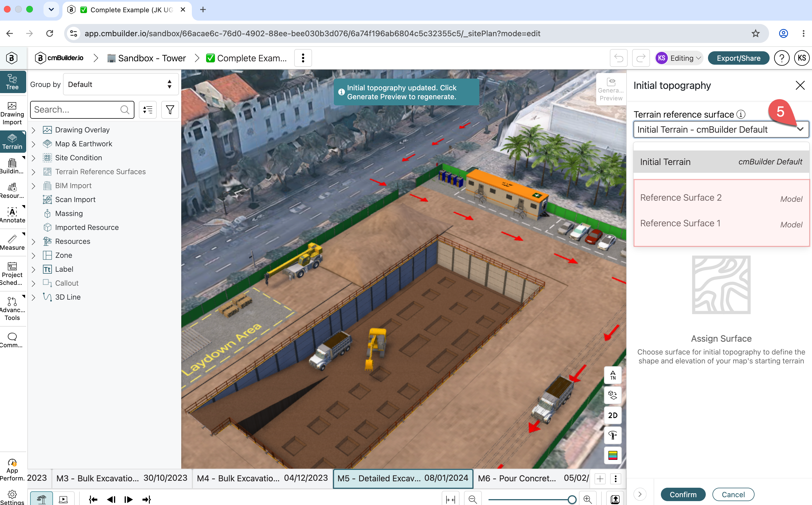Image resolution: width=812 pixels, height=505 pixels.
Task: Add a new milestone with the plus button
Action: tap(600, 479)
